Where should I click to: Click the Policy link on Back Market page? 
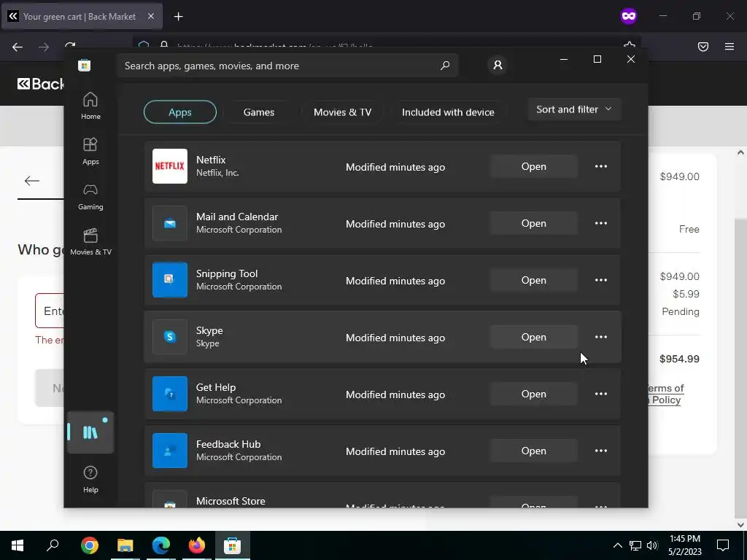pyautogui.click(x=666, y=400)
